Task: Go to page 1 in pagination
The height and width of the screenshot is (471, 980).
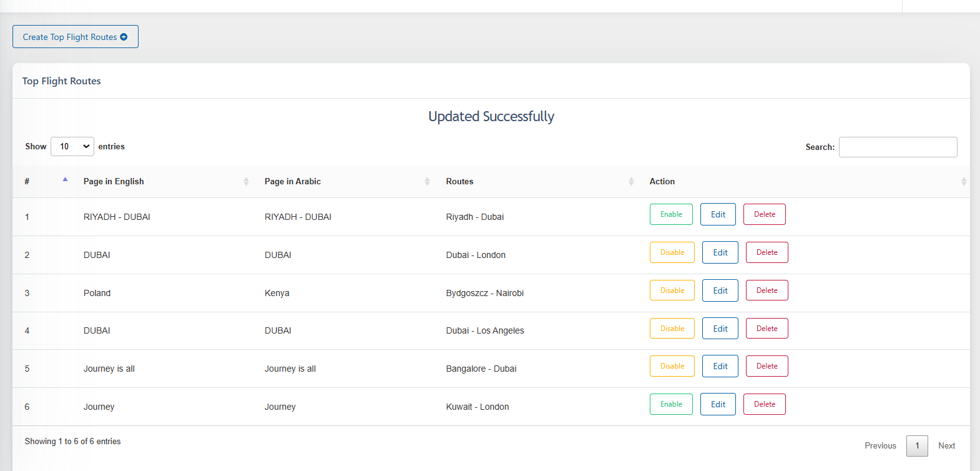Action: coord(917,445)
